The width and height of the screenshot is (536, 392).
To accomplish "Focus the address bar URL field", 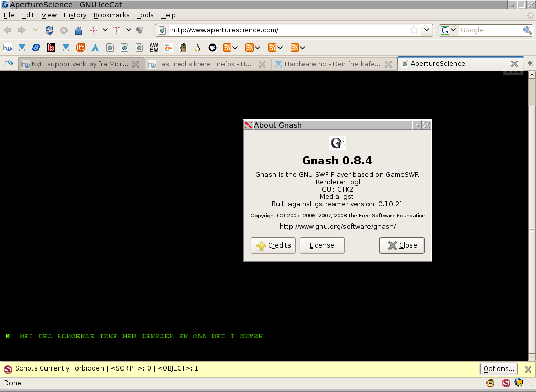I will pos(289,30).
